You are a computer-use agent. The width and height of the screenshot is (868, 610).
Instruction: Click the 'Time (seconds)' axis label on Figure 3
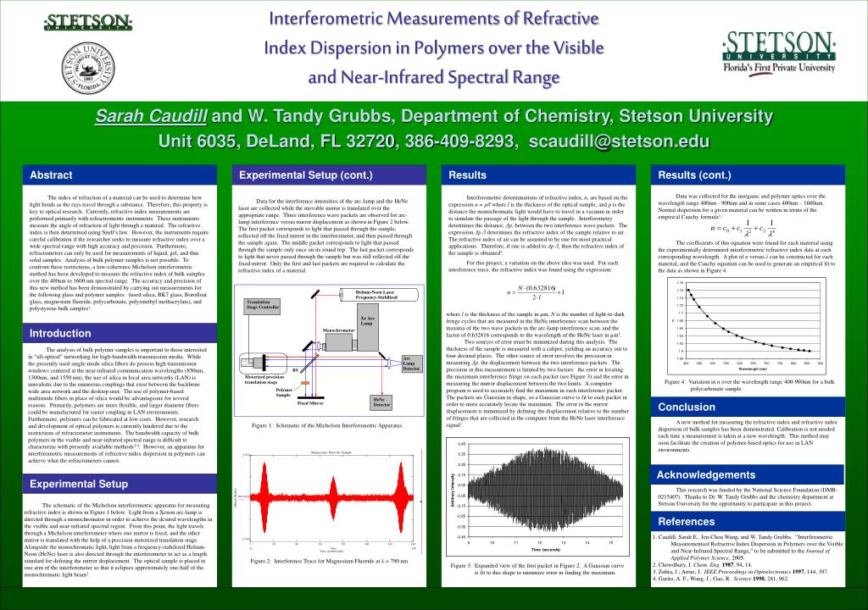[545, 550]
